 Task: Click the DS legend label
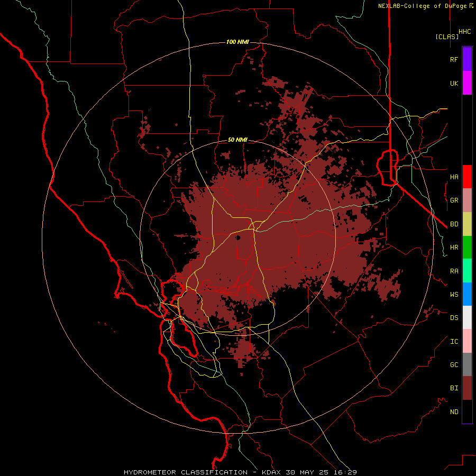454,318
